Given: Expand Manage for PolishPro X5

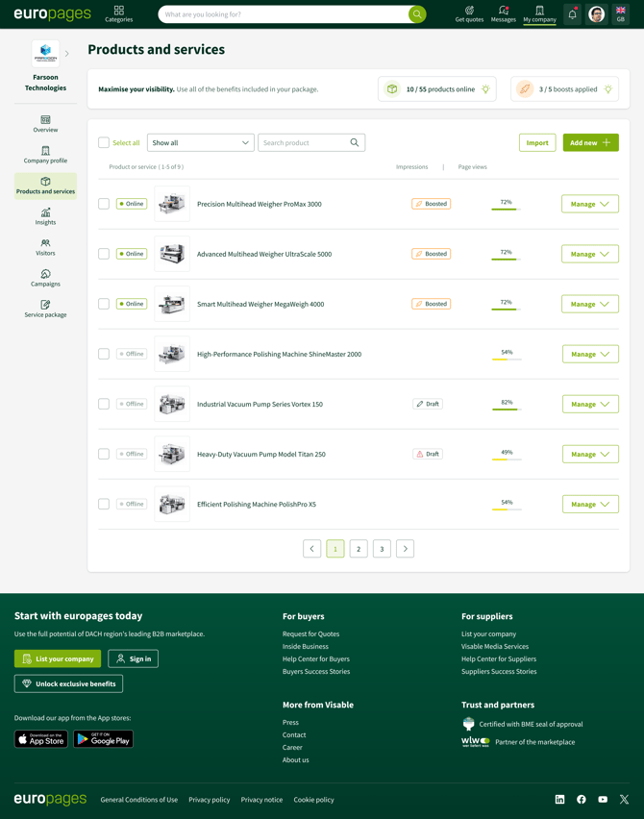Looking at the screenshot, I should (591, 504).
